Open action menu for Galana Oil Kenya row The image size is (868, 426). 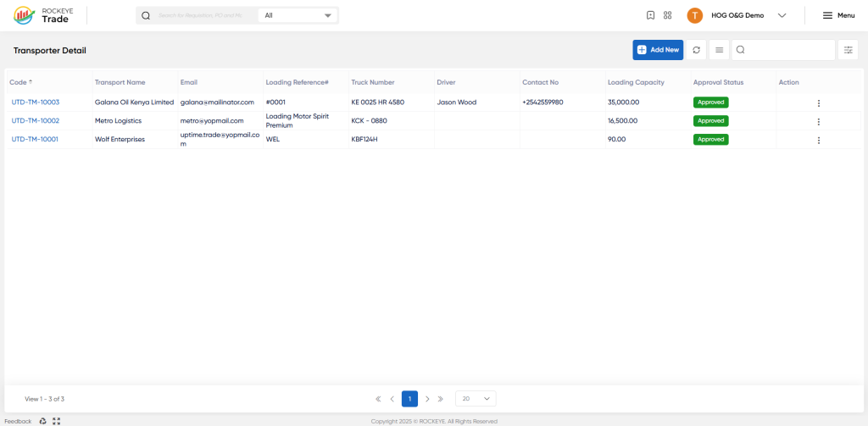(x=819, y=103)
